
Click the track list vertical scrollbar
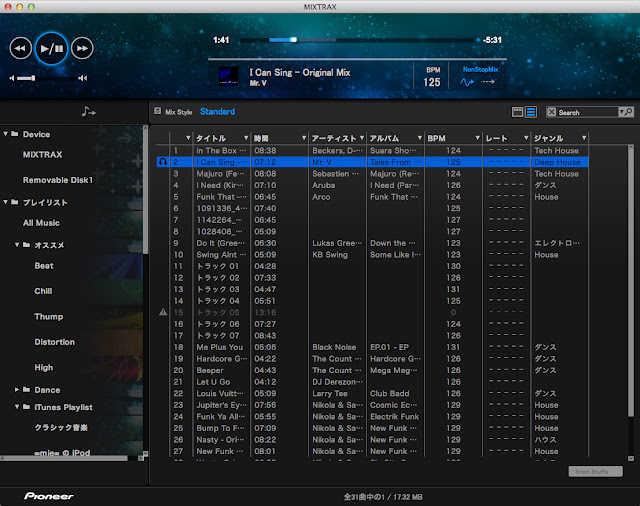click(x=631, y=282)
